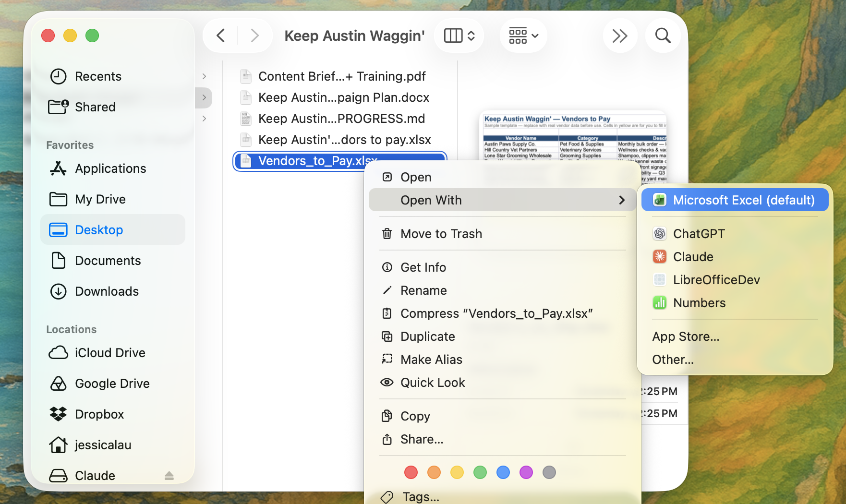Apply the purple tag color
Viewport: 846px width, 504px height.
(526, 472)
